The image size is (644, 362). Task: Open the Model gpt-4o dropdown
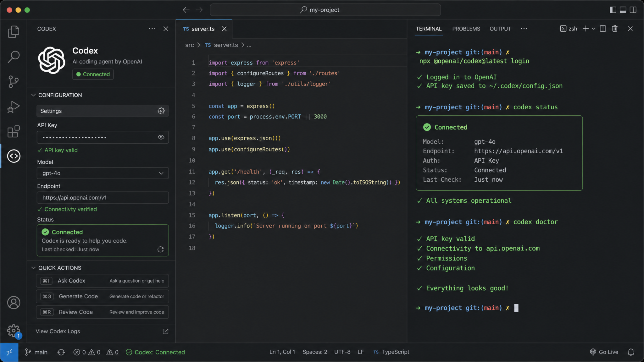[103, 173]
